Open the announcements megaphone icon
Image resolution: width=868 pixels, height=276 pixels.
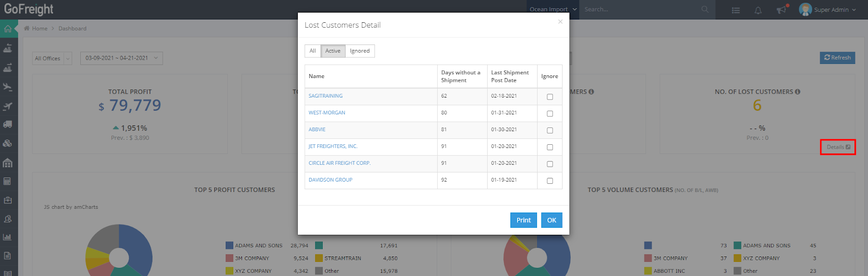[x=781, y=10]
